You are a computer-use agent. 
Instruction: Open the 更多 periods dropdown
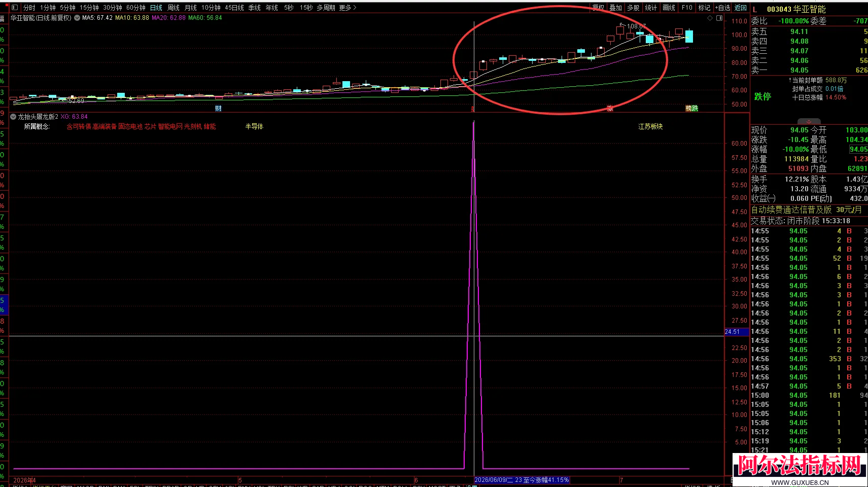(x=348, y=8)
